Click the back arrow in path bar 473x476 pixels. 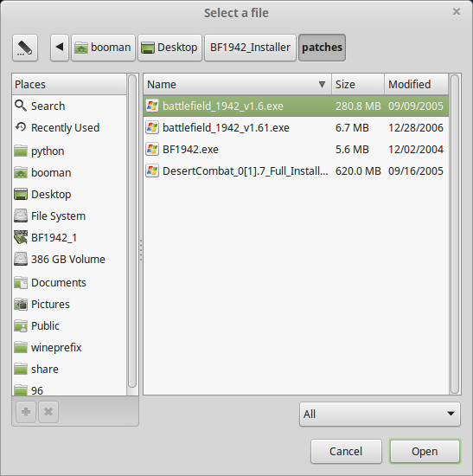(60, 48)
